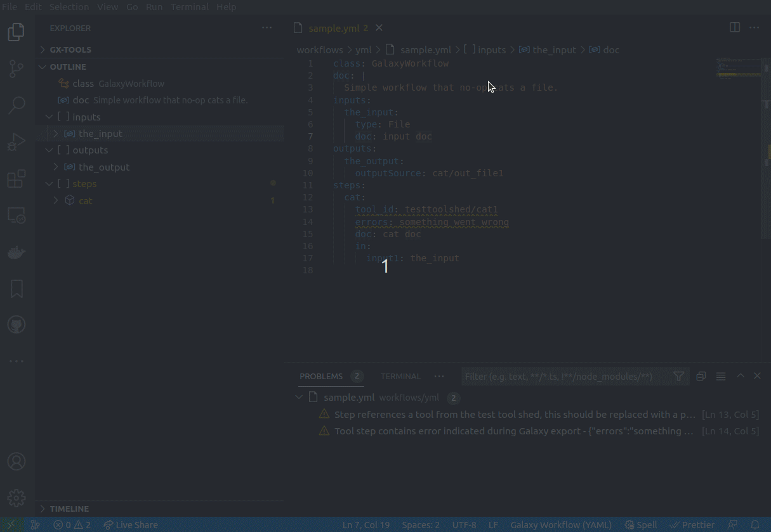Open the Bookmarks view icon
This screenshot has height=532, width=771.
(16, 289)
